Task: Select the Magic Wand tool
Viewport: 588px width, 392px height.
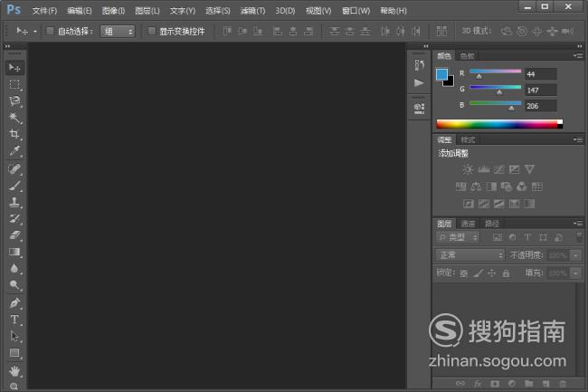Action: 14,118
